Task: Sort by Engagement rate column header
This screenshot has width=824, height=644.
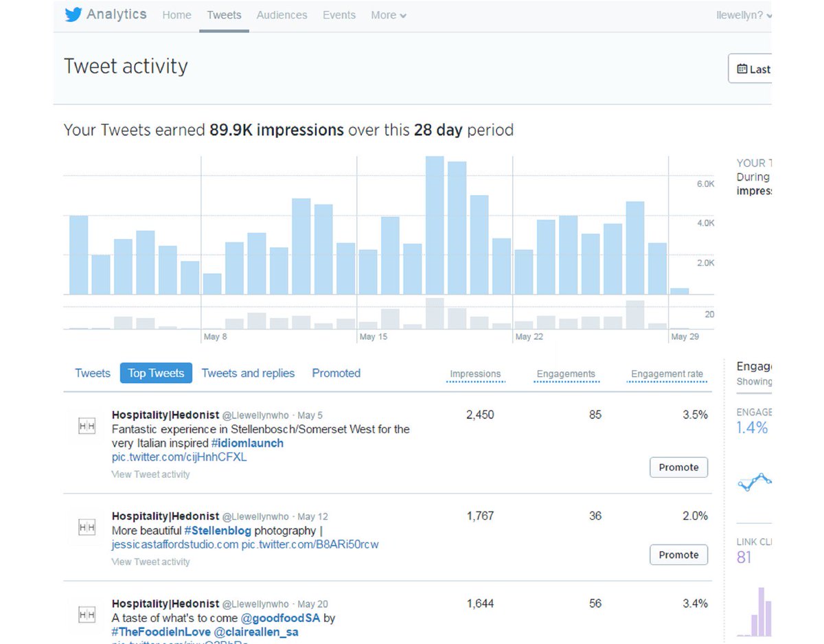Action: pyautogui.click(x=667, y=374)
